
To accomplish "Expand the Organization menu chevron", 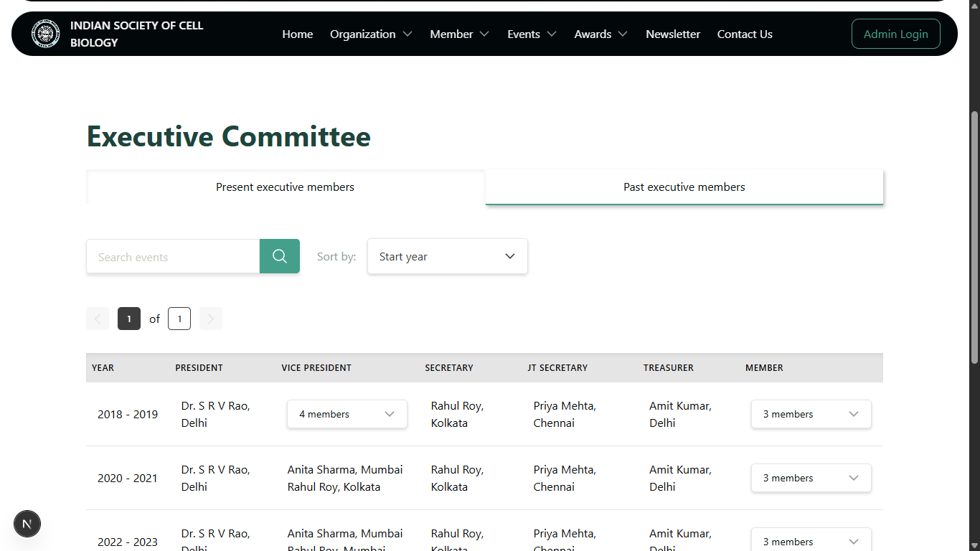I will click(407, 34).
